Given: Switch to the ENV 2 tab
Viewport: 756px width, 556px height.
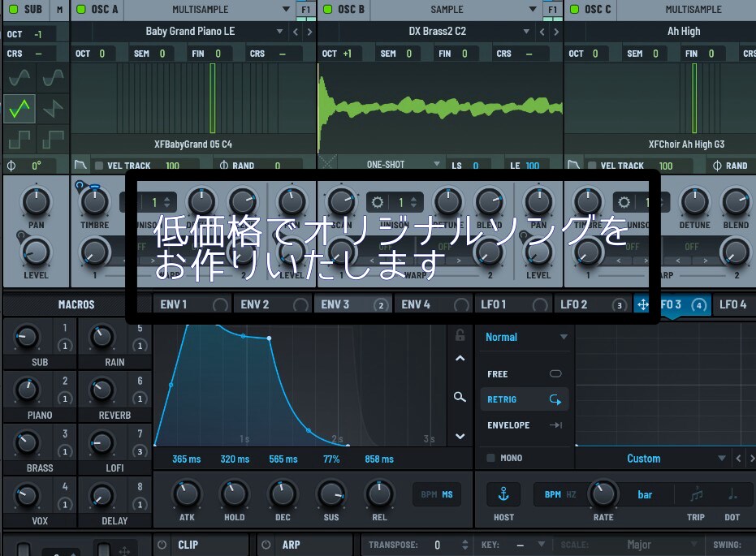Looking at the screenshot, I should [273, 304].
